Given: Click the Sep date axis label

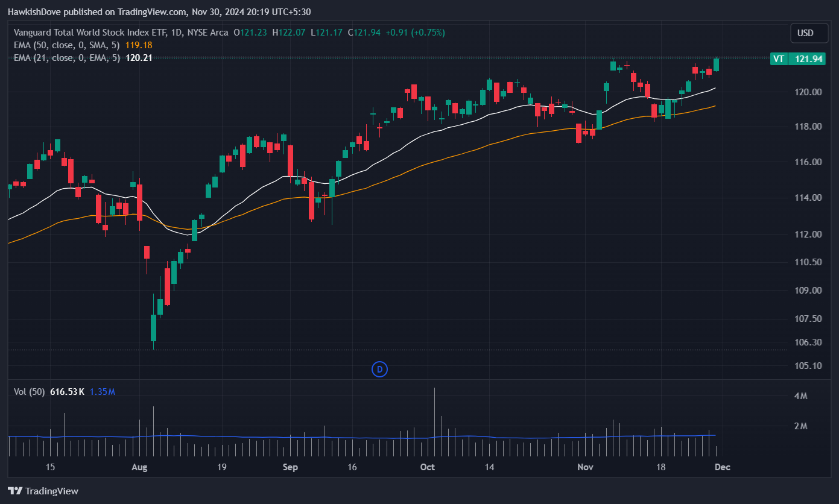Looking at the screenshot, I should [290, 467].
